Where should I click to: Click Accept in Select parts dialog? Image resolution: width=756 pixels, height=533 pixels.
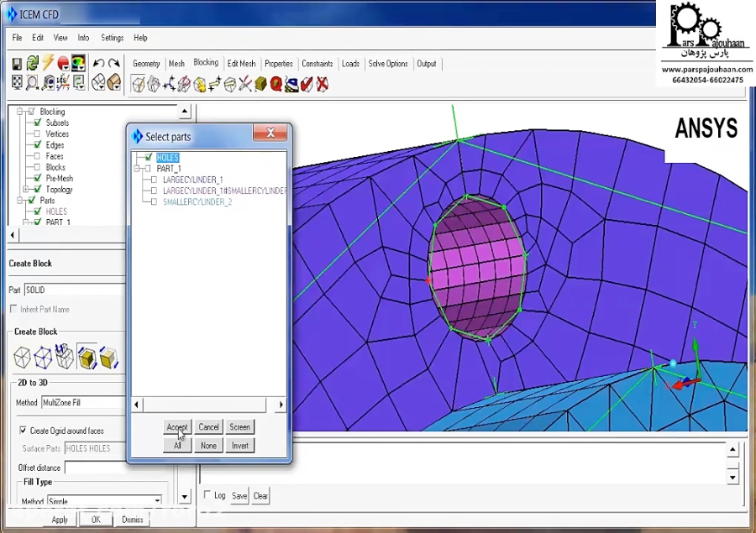point(177,427)
